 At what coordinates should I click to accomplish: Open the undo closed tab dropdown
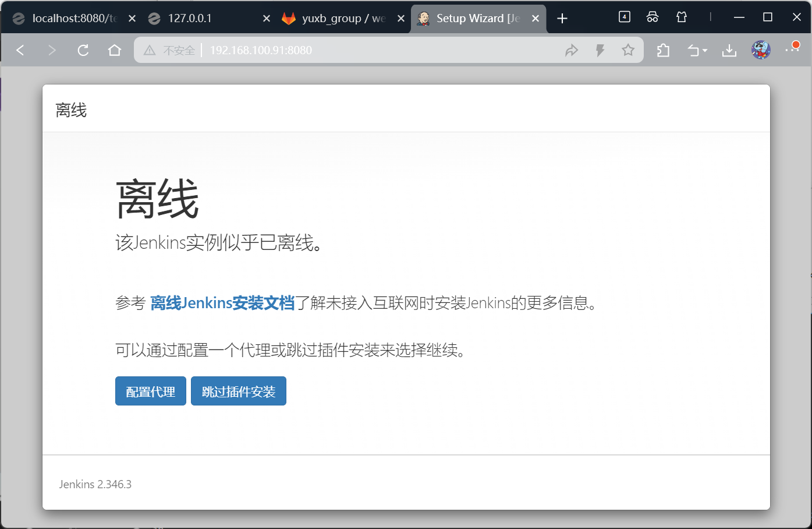pos(697,51)
